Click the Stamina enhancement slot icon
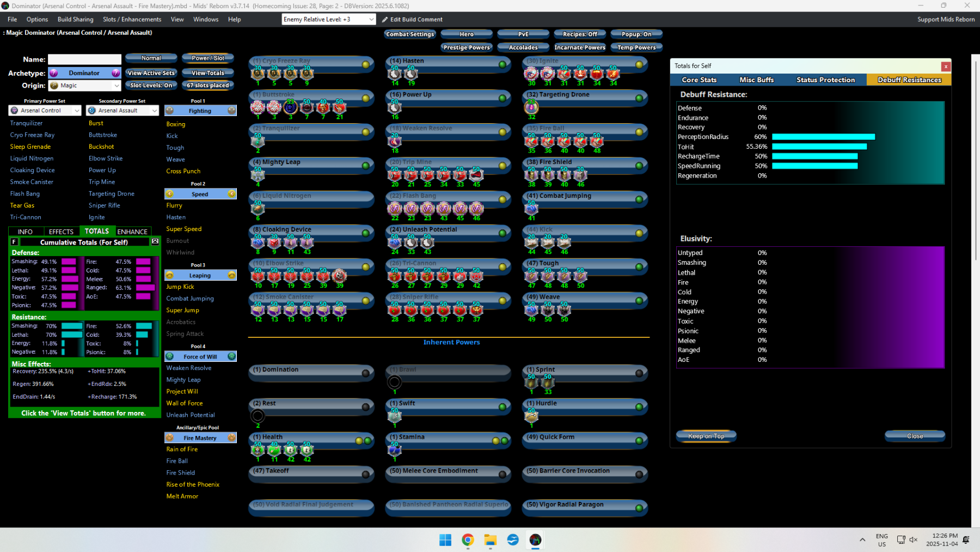Viewport: 980px width, 552px height. [x=395, y=450]
